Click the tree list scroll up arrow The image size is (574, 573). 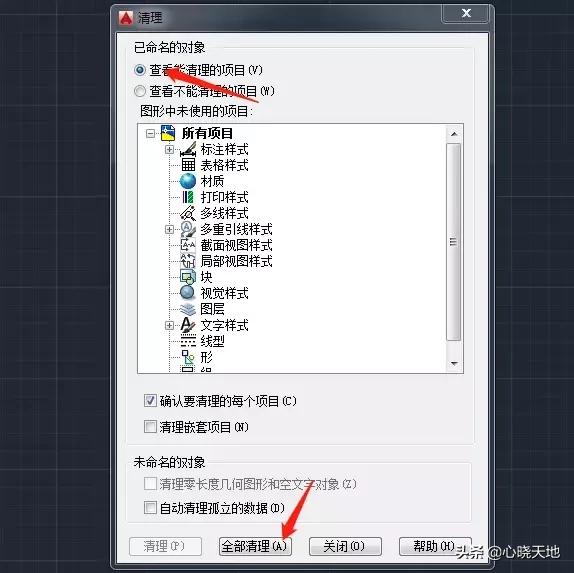454,134
